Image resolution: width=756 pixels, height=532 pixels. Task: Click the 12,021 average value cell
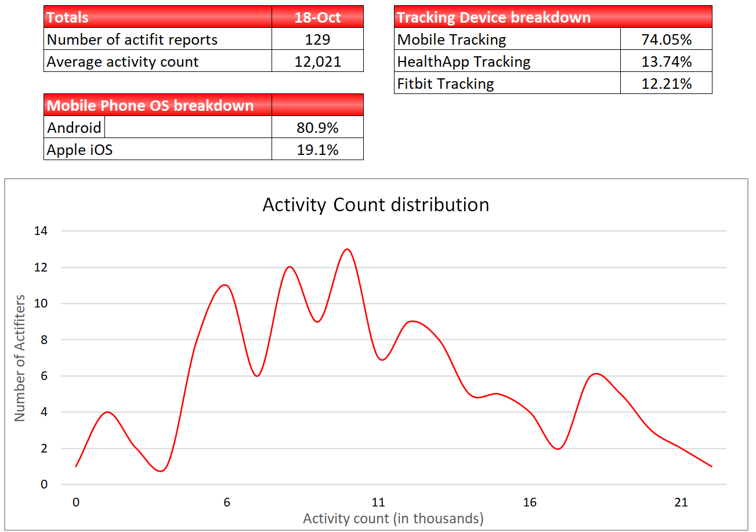point(317,61)
